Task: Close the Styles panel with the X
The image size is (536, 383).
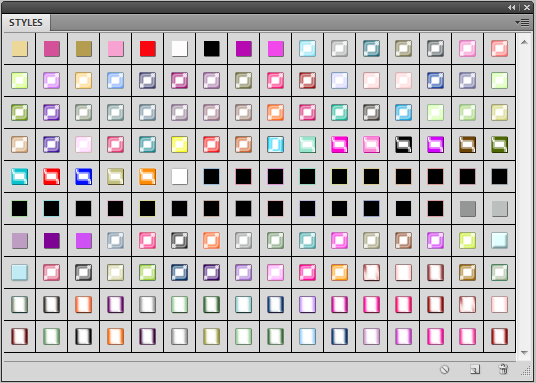Action: [527, 8]
